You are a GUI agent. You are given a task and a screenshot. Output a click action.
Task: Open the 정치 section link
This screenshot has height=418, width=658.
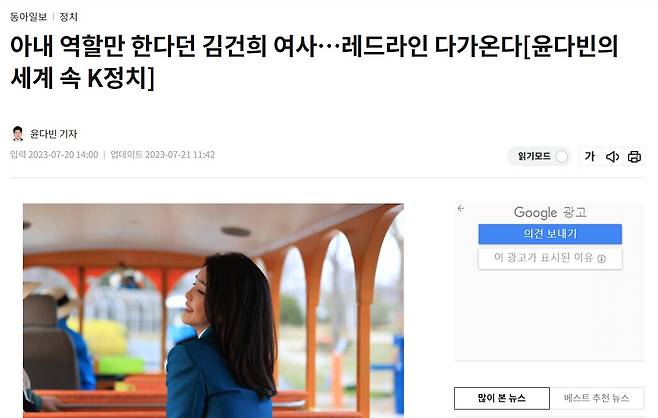68,17
